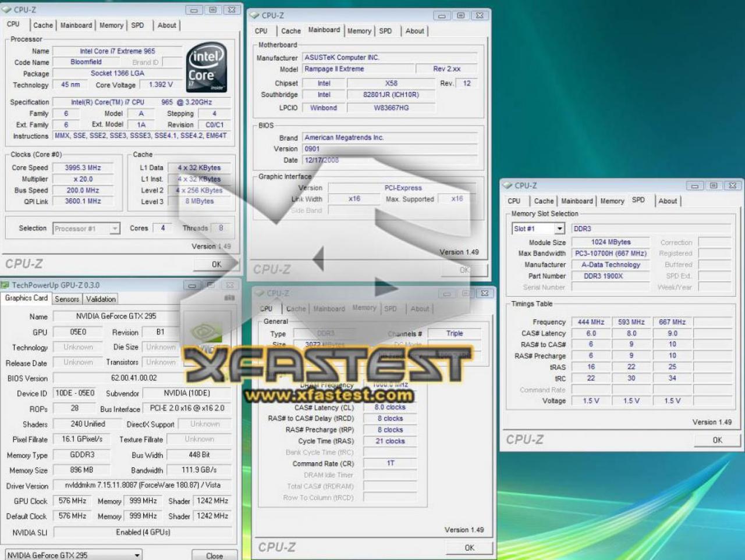Image resolution: width=745 pixels, height=560 pixels.
Task: Click the motherboard model 'Rampage II Extreme'
Action: pos(359,69)
